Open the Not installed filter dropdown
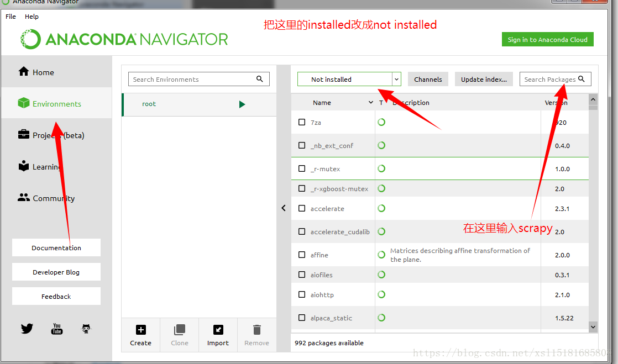This screenshot has width=618, height=364. [349, 79]
